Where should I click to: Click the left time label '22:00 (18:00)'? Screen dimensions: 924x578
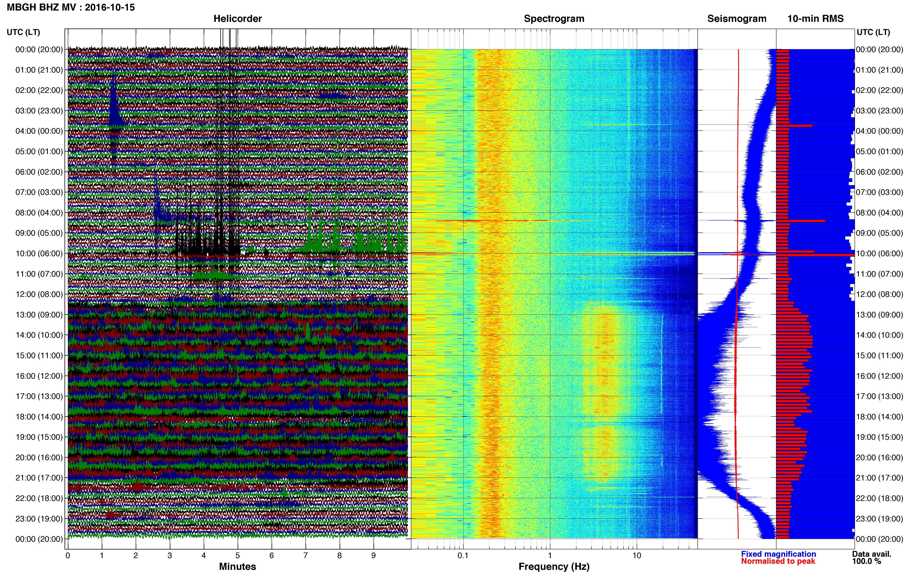[39, 498]
